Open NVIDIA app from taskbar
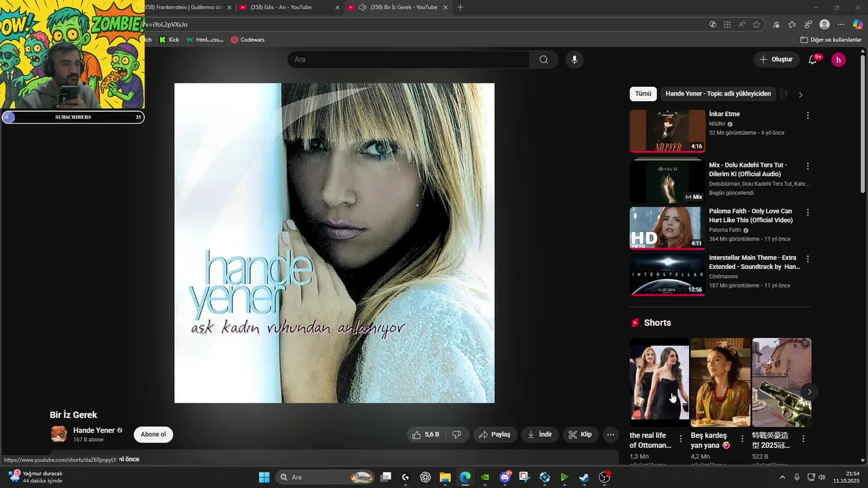 pos(485,477)
